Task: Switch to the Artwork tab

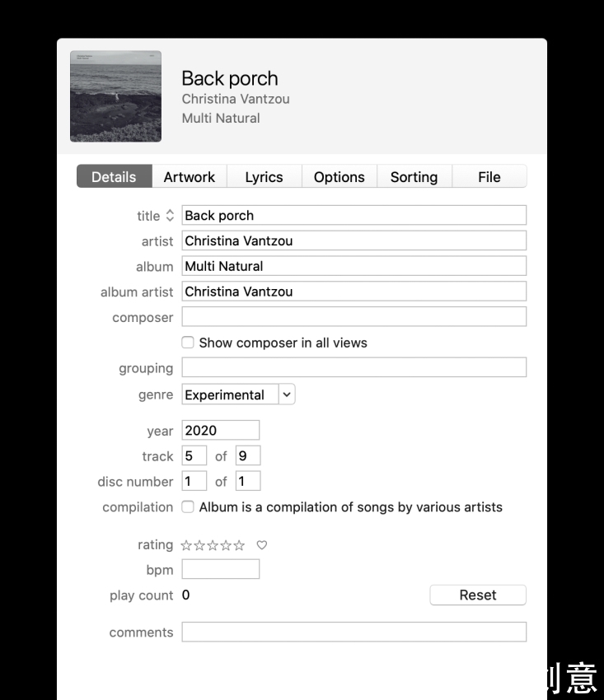Action: [189, 177]
